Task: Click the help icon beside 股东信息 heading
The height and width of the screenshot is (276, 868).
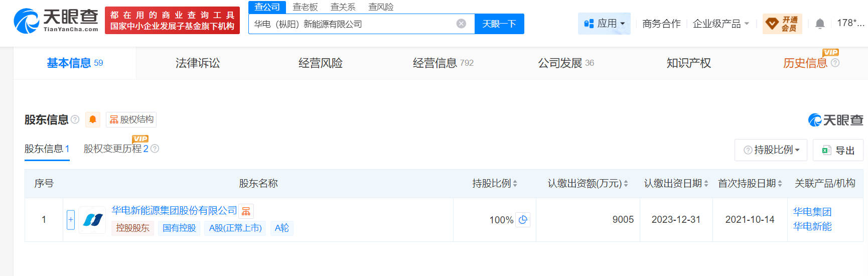Action: click(75, 119)
